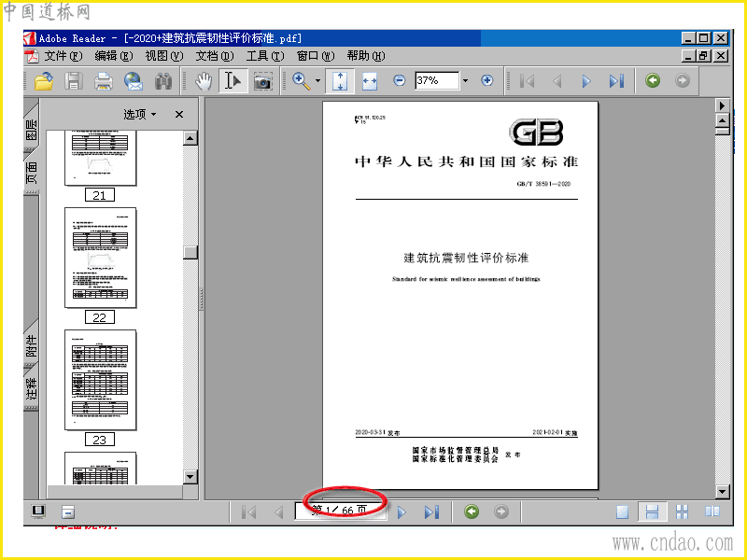This screenshot has width=747, height=560.
Task: Open the 帮助(H) menu
Action: (366, 56)
